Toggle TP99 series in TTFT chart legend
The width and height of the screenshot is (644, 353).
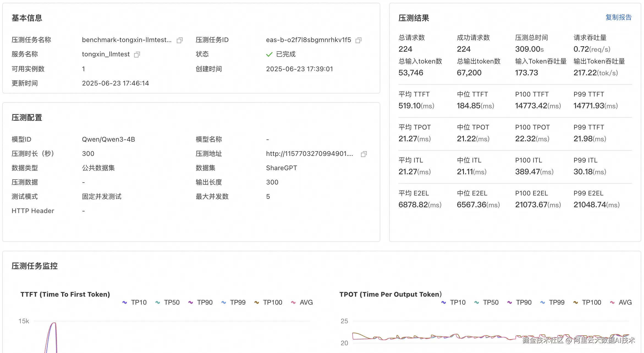point(233,302)
